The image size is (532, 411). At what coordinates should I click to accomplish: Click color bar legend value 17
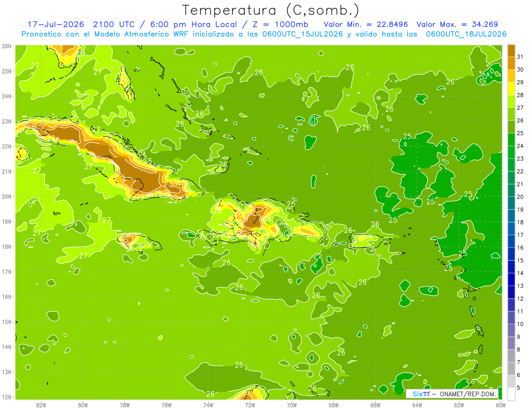click(x=520, y=235)
